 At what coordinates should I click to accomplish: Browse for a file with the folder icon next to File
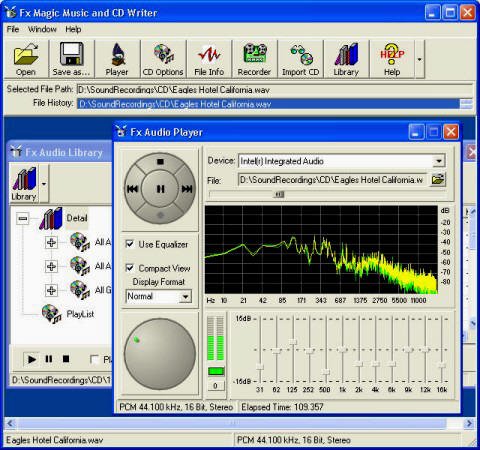point(438,180)
